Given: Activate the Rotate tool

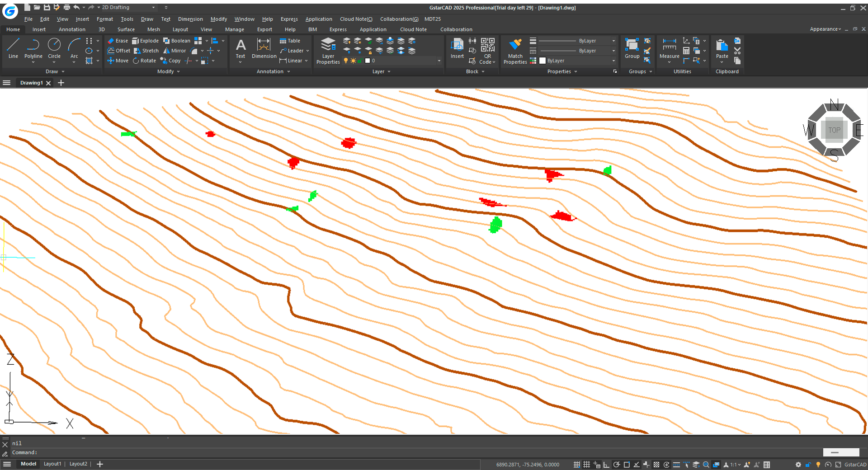Looking at the screenshot, I should (144, 61).
